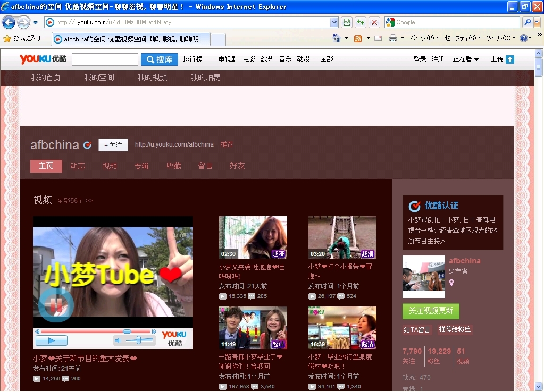Click the Home icon in IE toolbar
The width and height of the screenshot is (544, 392).
pyautogui.click(x=336, y=38)
